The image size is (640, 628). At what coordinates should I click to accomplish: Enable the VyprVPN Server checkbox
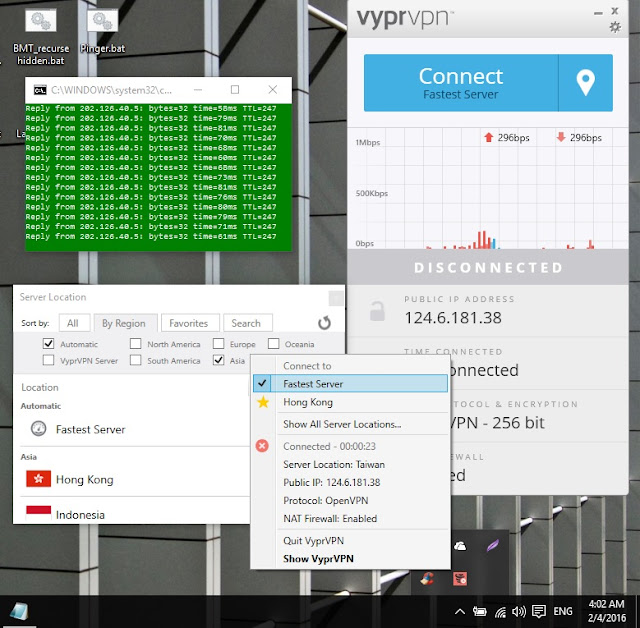[49, 360]
